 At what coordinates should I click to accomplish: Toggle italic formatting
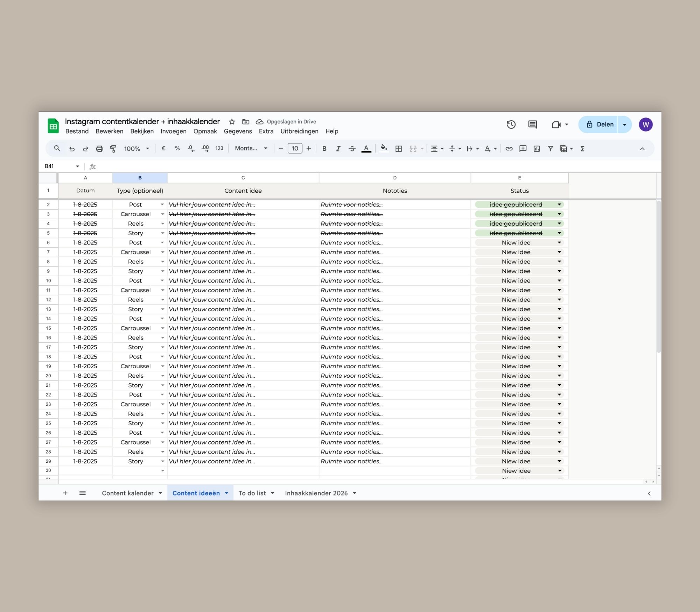coord(338,149)
